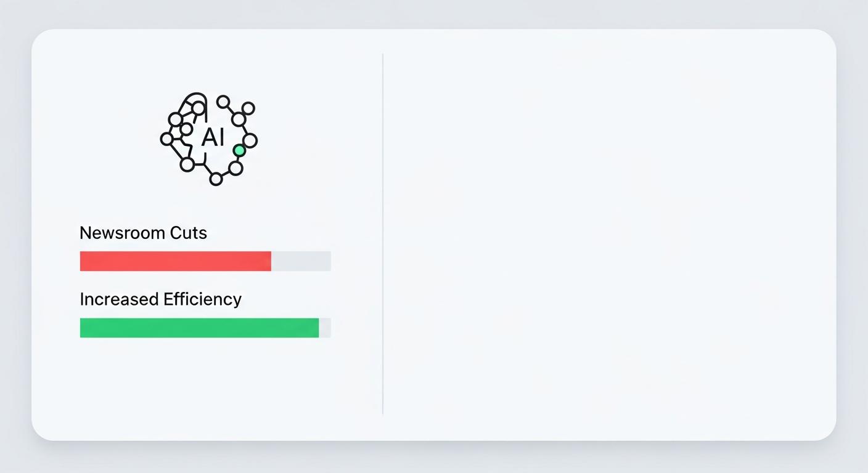
Task: Click the green node on the AI icon
Action: 239,150
